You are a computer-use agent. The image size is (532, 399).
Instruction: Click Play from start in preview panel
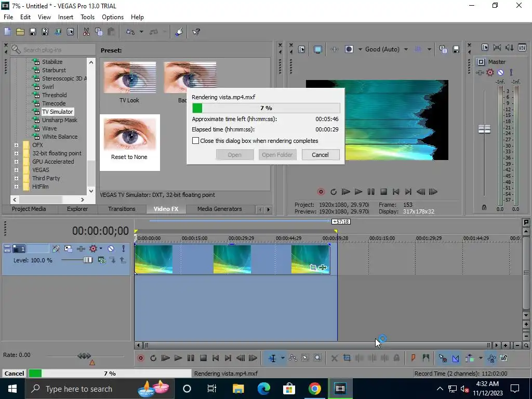point(345,192)
